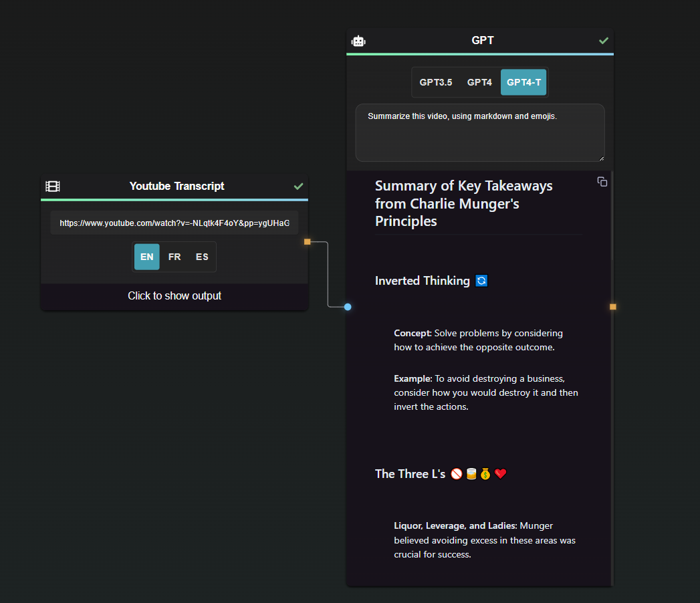Click the checkmark on the Youtube Transcript node

tap(298, 187)
